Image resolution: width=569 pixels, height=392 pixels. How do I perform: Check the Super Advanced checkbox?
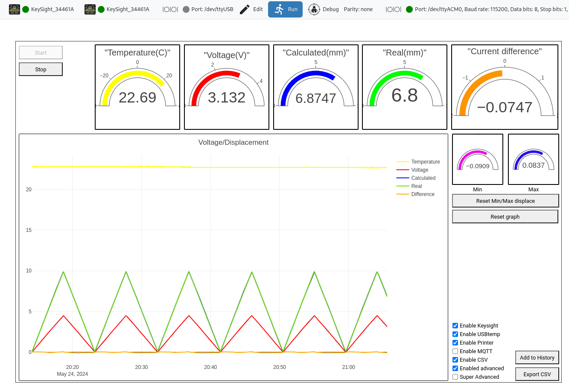455,377
